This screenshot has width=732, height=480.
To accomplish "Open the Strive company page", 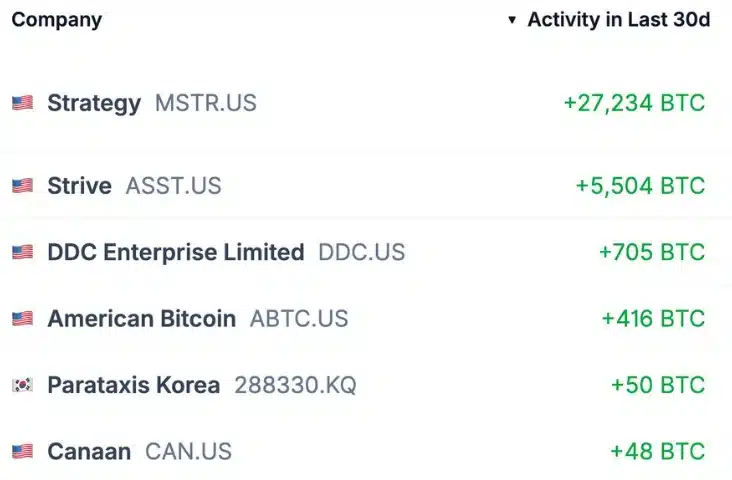I will tap(79, 186).
